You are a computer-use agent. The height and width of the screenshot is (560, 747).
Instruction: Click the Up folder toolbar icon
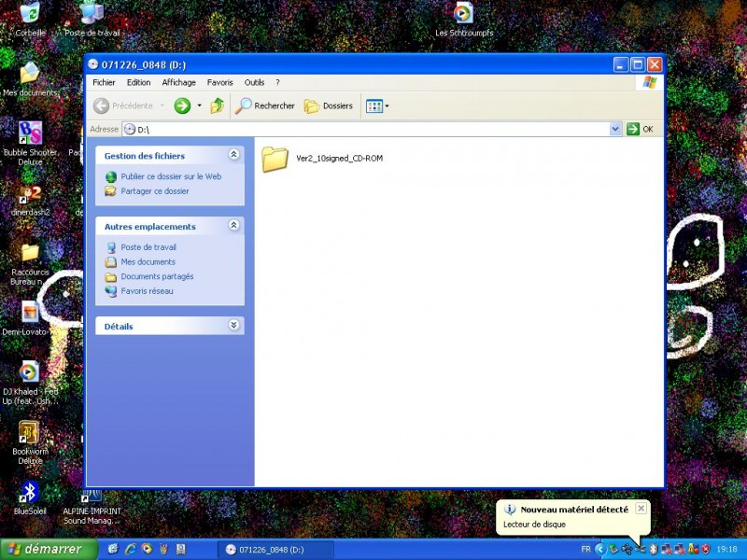point(218,106)
